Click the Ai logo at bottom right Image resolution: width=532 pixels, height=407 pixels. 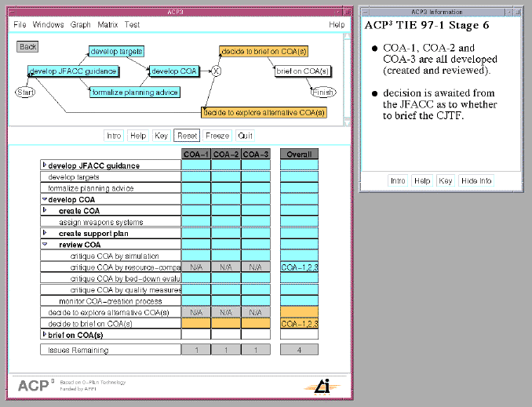(x=323, y=384)
